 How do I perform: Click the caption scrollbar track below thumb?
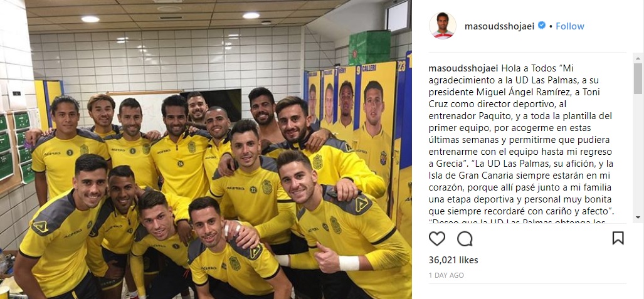click(637, 154)
